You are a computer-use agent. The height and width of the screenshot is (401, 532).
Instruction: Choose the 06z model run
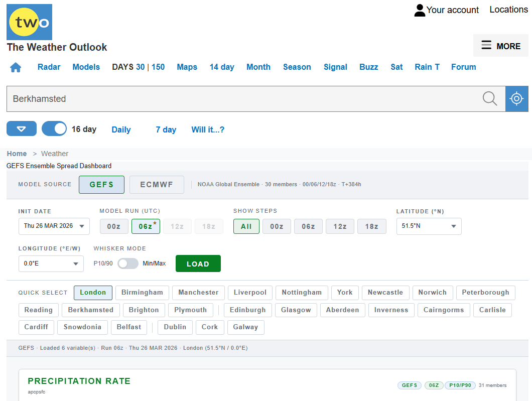[x=146, y=226]
